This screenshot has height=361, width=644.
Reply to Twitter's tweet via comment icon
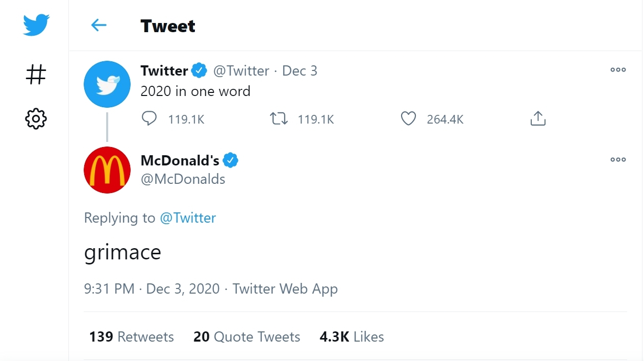(149, 119)
